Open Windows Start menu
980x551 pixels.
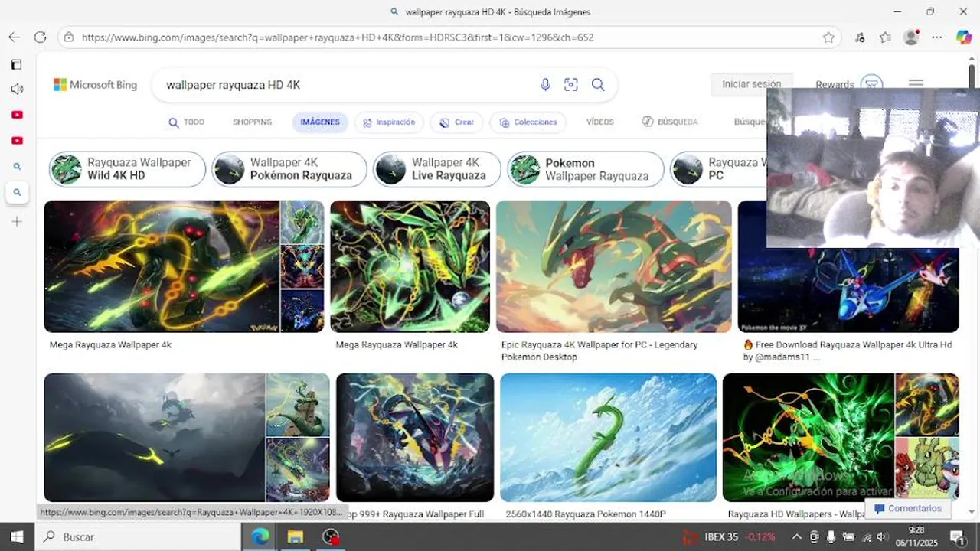17,536
